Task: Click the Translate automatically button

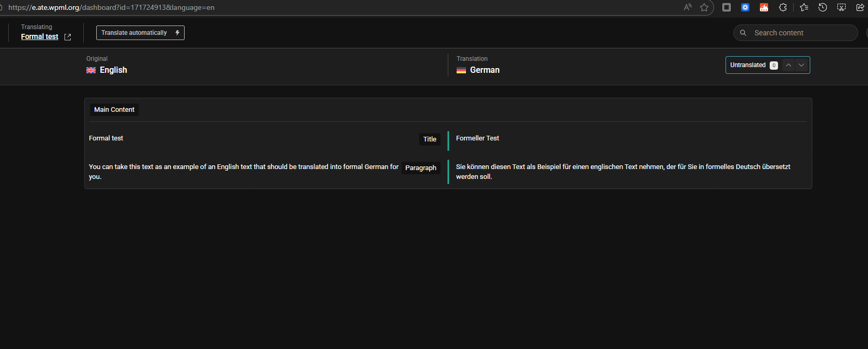Action: pyautogui.click(x=140, y=33)
